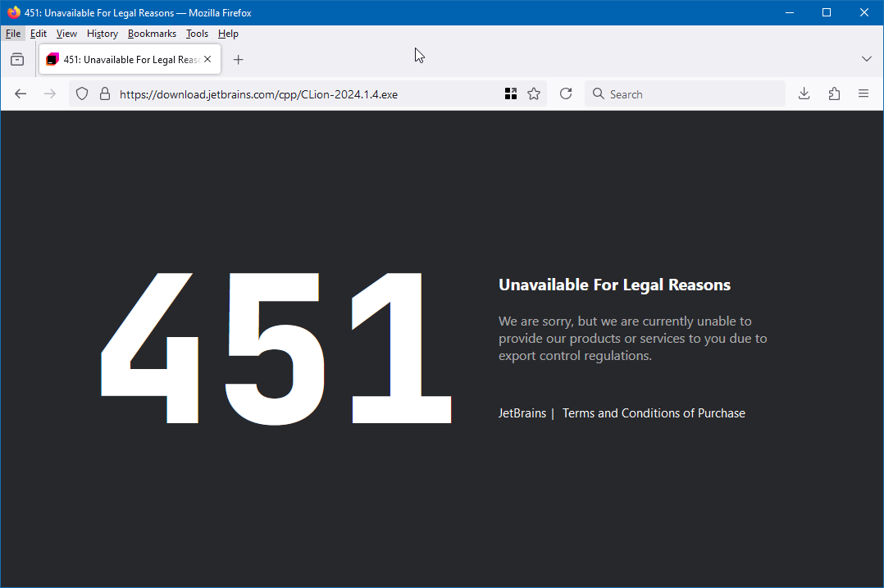This screenshot has width=884, height=588.
Task: Click the export control regulations message text
Action: click(x=632, y=338)
